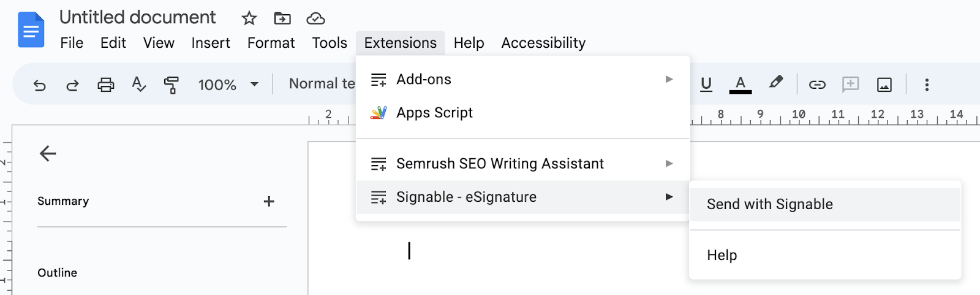Screen dimensions: 980x295
Task: Toggle underline formatting
Action: (706, 84)
